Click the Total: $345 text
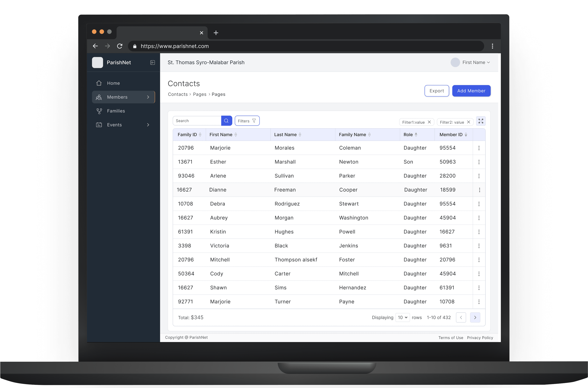The height and width of the screenshot is (388, 588). click(191, 317)
